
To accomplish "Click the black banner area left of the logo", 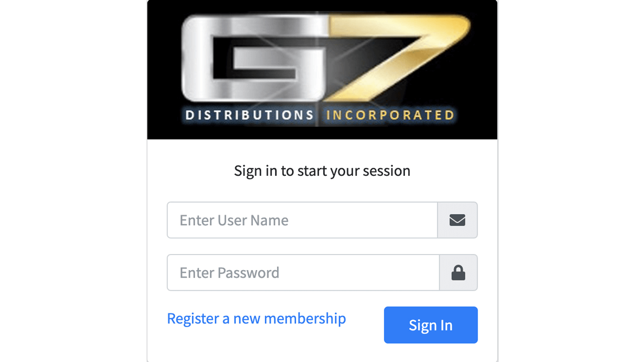I will pos(163,71).
